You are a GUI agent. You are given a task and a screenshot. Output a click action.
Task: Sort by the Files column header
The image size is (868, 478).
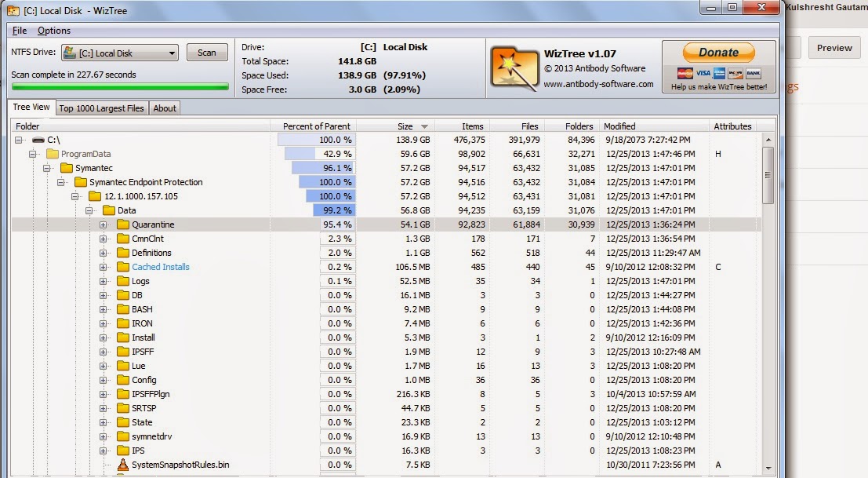517,126
